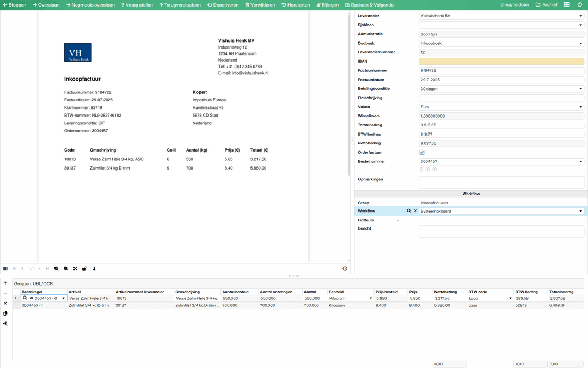This screenshot has width=588, height=368.
Task: Search workflow using magnifier icon
Action: click(x=409, y=211)
